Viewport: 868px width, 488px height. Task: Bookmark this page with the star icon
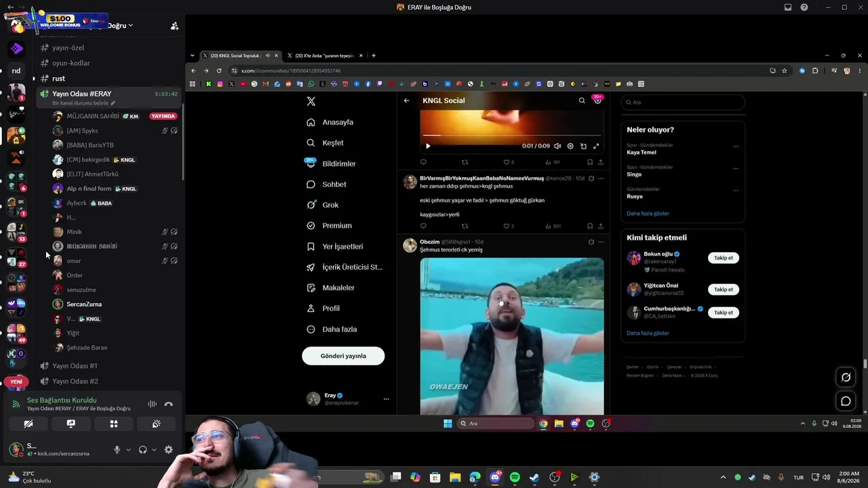tap(785, 70)
